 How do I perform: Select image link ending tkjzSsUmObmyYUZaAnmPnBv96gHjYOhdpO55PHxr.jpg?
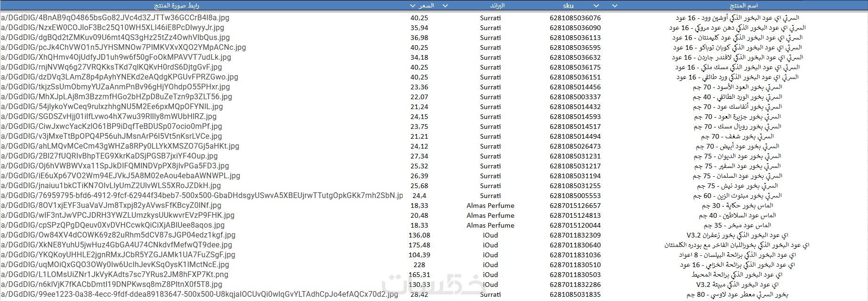click(x=115, y=87)
